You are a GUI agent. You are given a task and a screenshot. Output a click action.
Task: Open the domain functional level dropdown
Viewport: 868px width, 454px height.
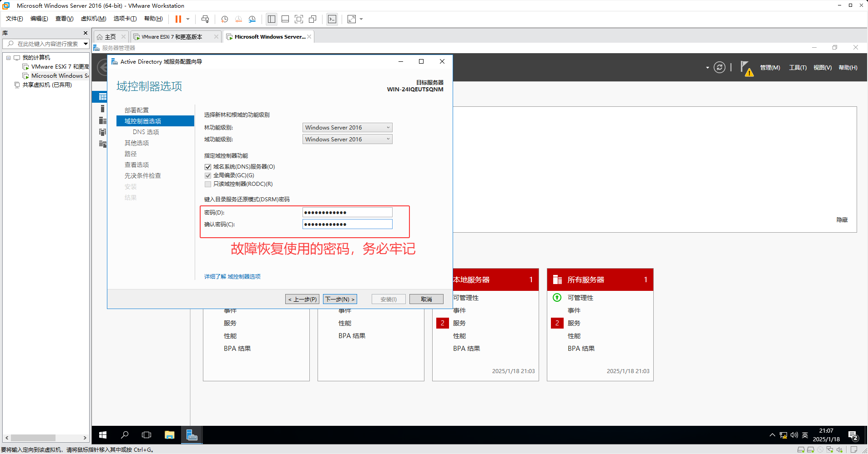[347, 140]
